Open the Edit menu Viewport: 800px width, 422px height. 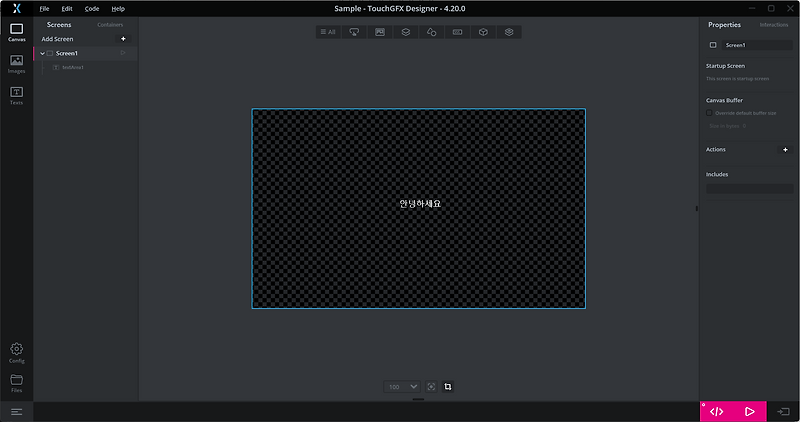pos(67,8)
